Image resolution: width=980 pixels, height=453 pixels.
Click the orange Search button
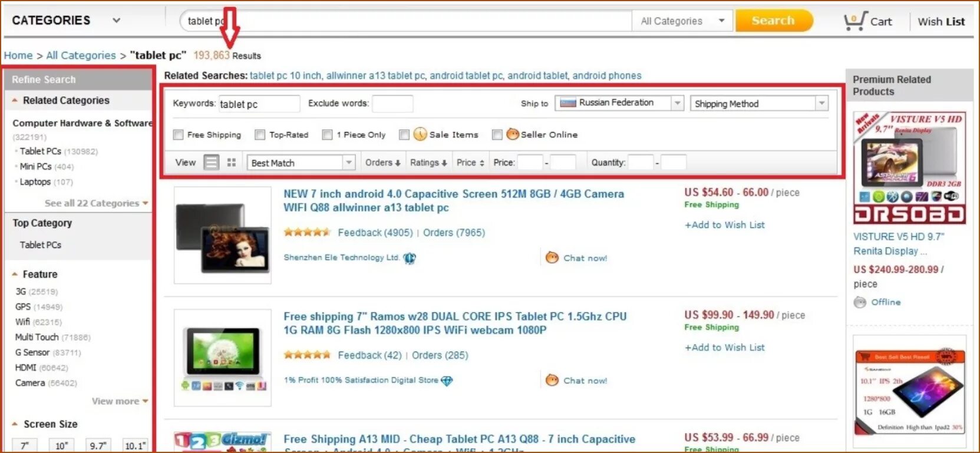pyautogui.click(x=774, y=21)
